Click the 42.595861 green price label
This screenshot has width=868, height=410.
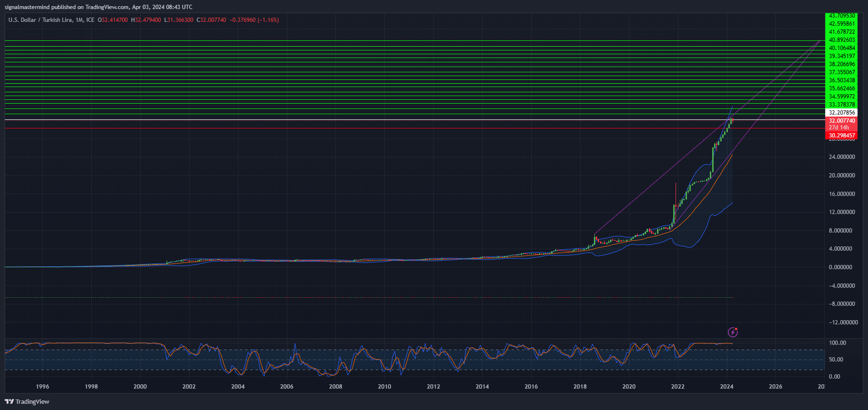842,24
